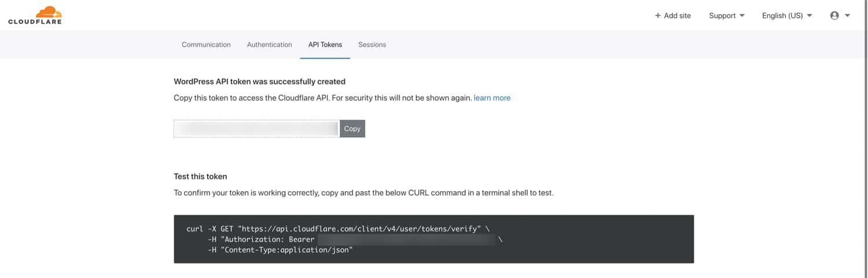Click the Authorization Bearer text in the code block
The image size is (868, 278).
(262, 239)
